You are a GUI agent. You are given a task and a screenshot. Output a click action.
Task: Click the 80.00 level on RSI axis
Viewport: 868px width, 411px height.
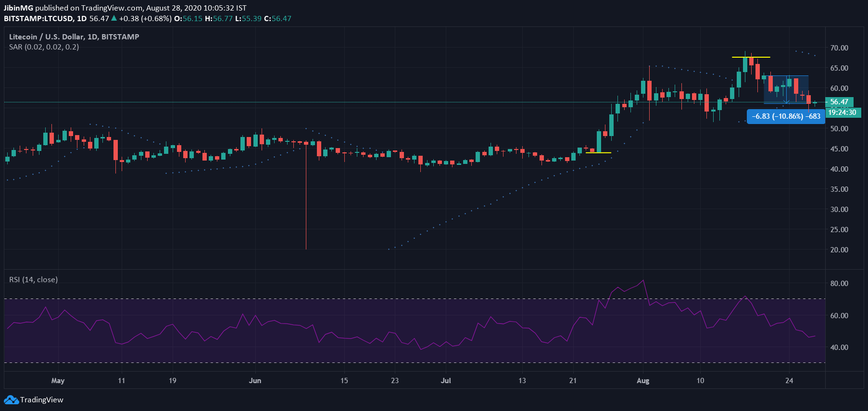(839, 284)
